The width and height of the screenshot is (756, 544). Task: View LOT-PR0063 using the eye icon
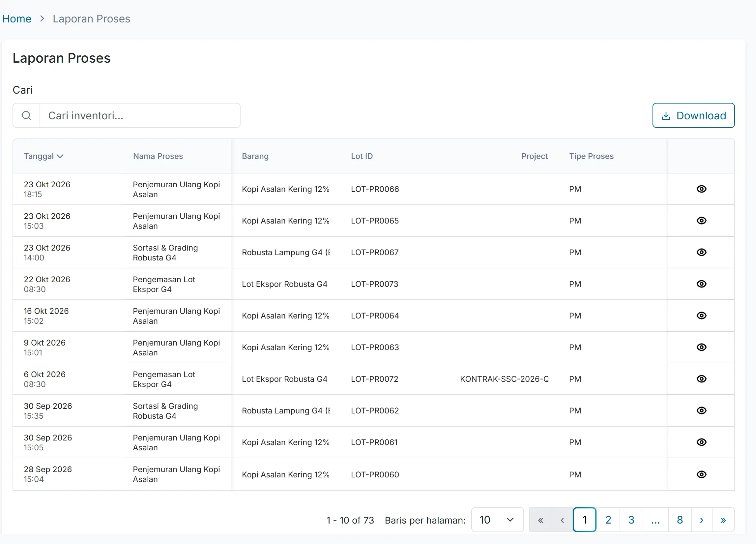[701, 348]
